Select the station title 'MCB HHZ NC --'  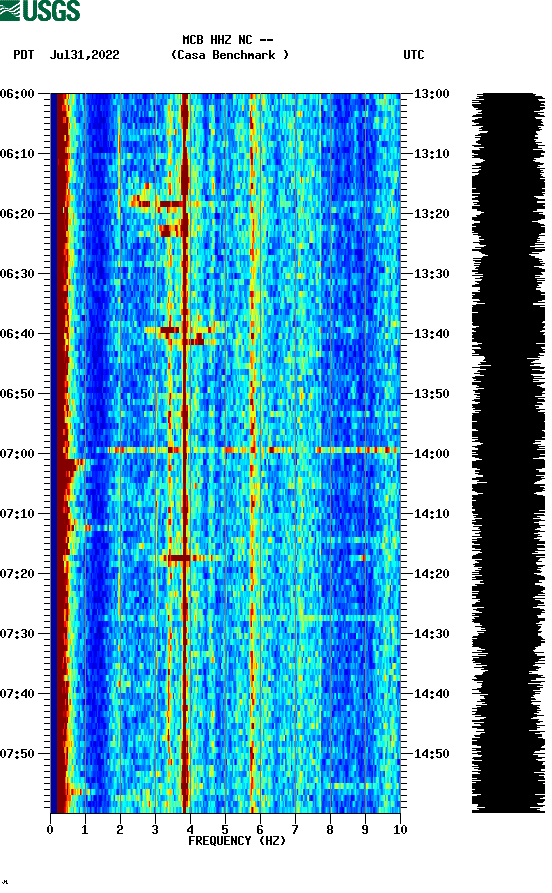point(228,40)
